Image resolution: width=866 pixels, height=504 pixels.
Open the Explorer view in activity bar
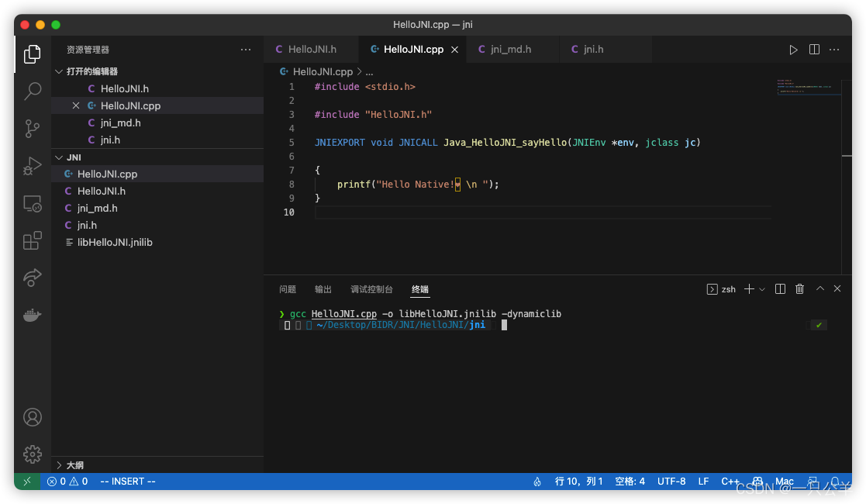32,54
